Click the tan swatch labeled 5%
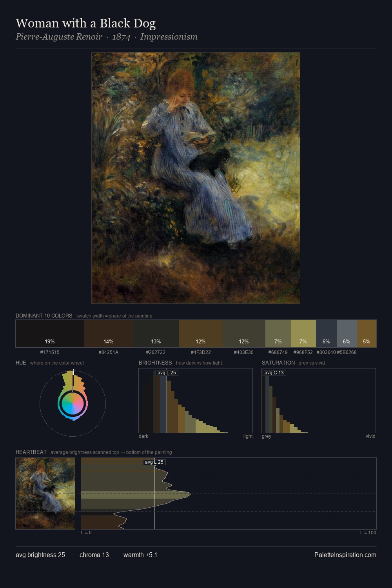392x588 pixels. point(367,334)
